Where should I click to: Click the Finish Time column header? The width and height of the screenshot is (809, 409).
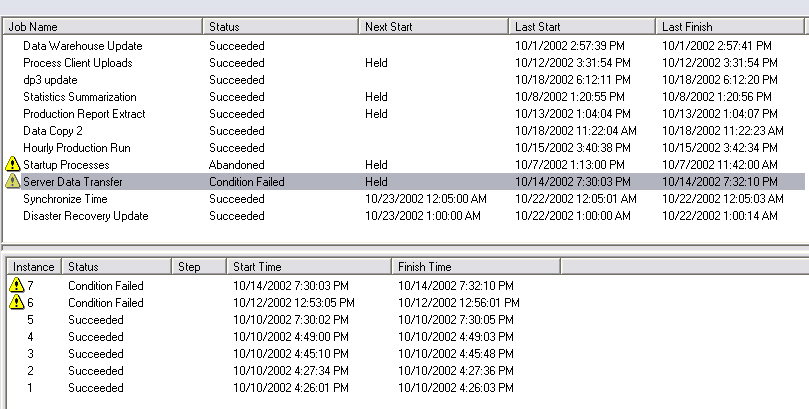(476, 267)
